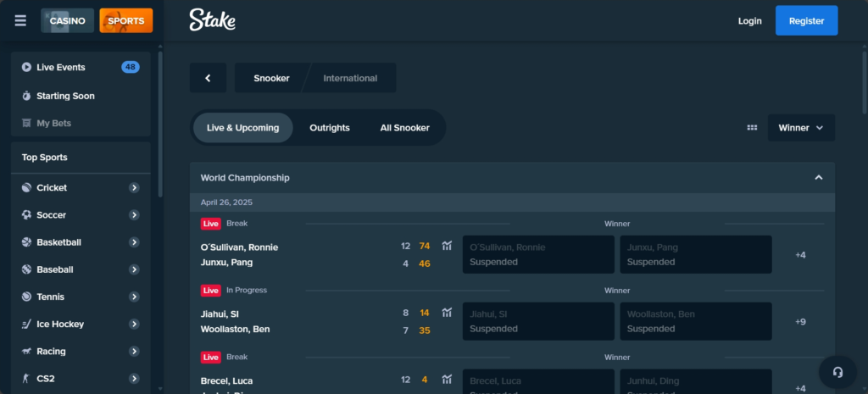Click the Cricket ball icon
This screenshot has height=394, width=868.
click(26, 187)
